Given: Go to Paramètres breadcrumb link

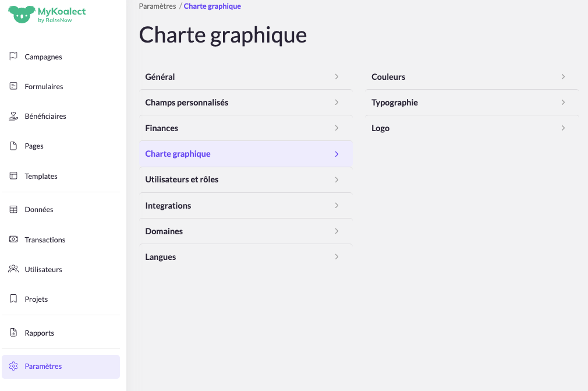Looking at the screenshot, I should click(x=158, y=6).
